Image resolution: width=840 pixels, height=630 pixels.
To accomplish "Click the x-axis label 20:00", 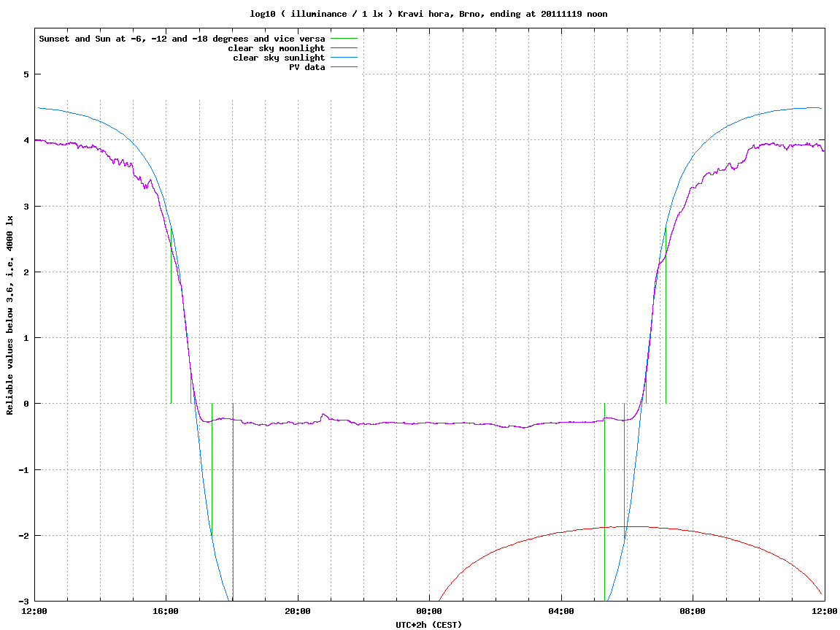I will click(298, 611).
